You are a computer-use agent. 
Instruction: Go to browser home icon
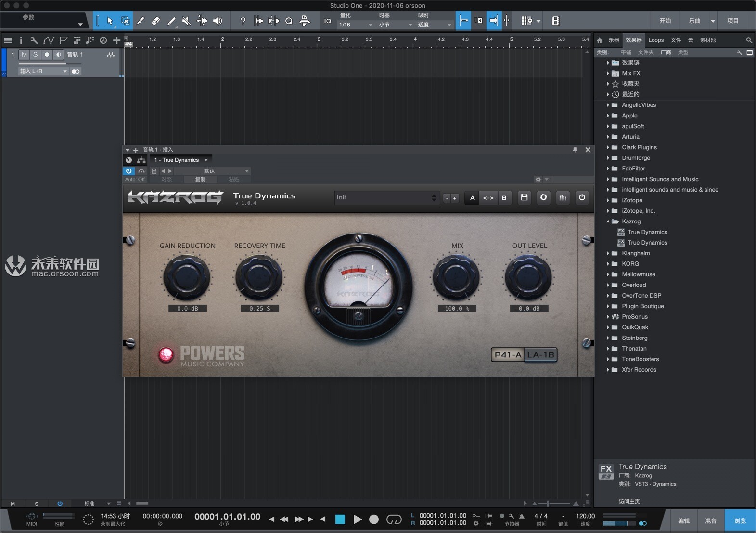600,40
